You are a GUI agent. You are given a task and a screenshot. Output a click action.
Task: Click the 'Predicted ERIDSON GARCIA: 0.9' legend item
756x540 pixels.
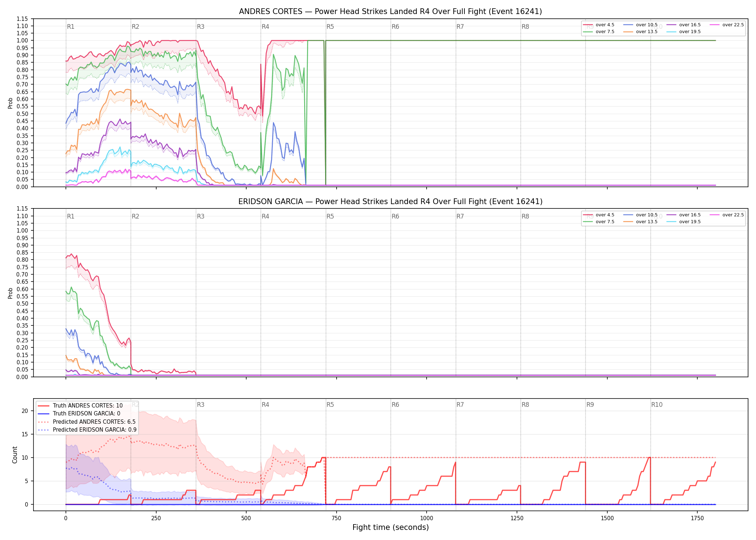[x=87, y=430]
